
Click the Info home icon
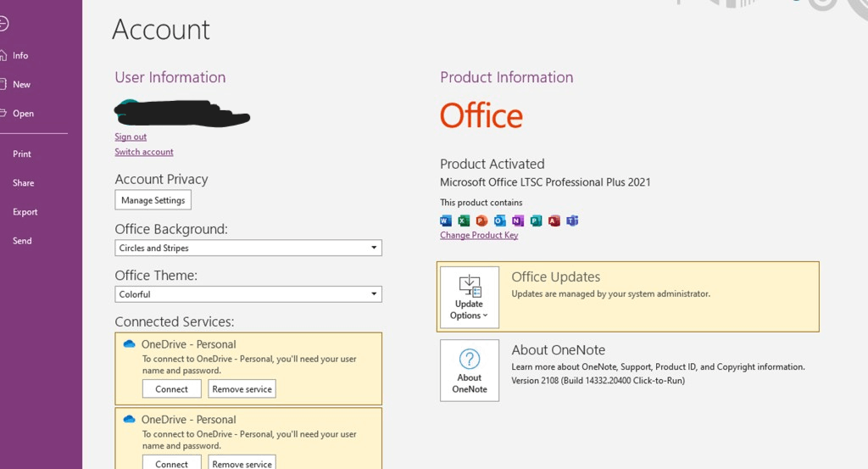[3, 55]
